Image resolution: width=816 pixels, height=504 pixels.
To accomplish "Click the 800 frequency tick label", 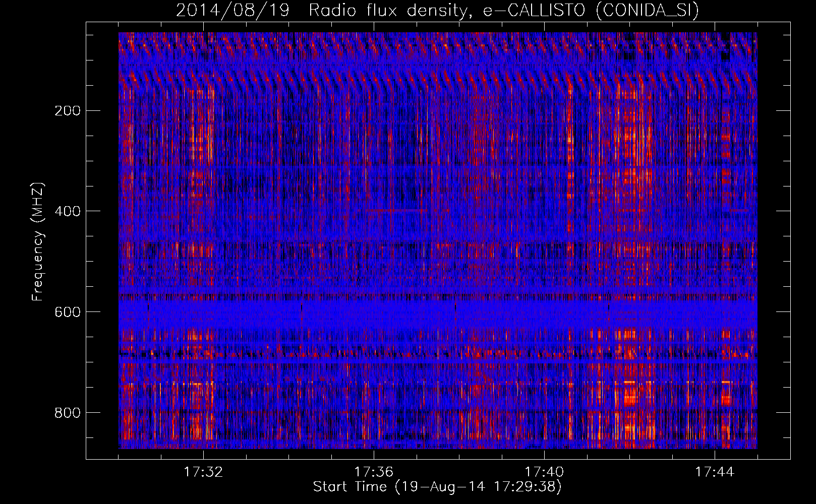I will click(68, 413).
